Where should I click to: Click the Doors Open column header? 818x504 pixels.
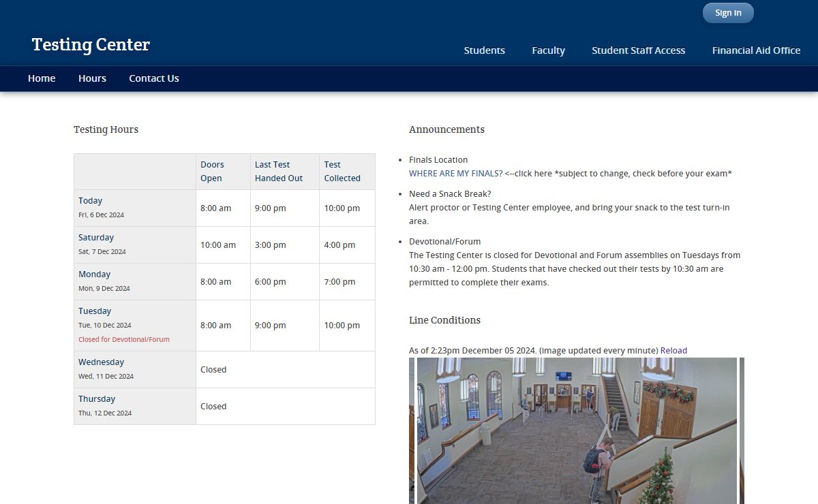pyautogui.click(x=212, y=172)
